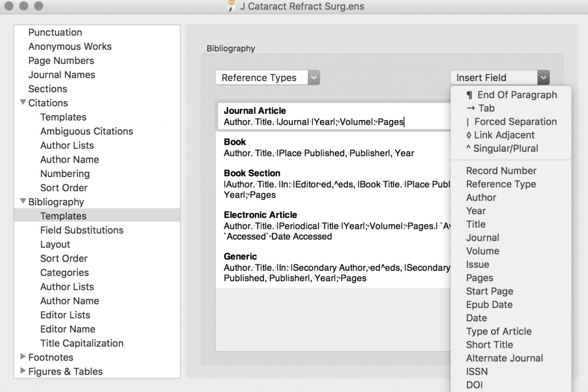The height and width of the screenshot is (392, 588).
Task: Collapse the Bibliography tree section
Action: pos(23,201)
